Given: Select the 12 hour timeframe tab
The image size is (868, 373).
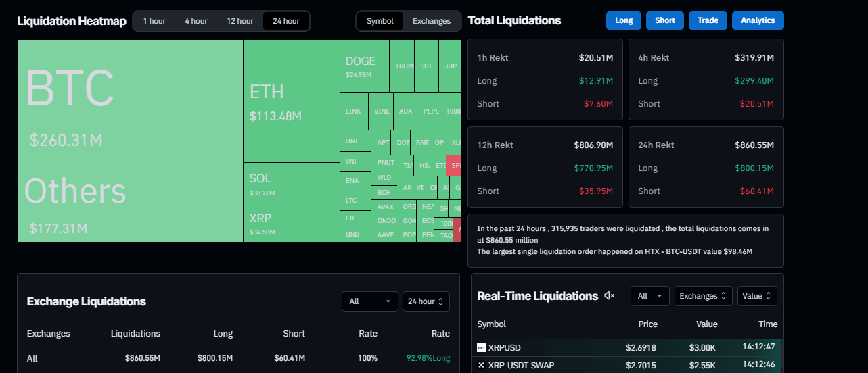Looking at the screenshot, I should tap(240, 21).
